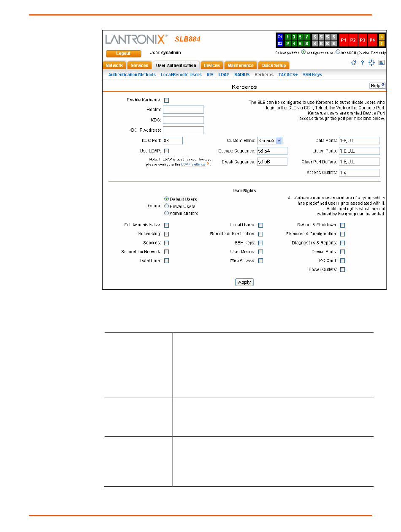The height and width of the screenshot is (532, 401).
Task: Enable Remote Authentication right
Action: pos(261,234)
